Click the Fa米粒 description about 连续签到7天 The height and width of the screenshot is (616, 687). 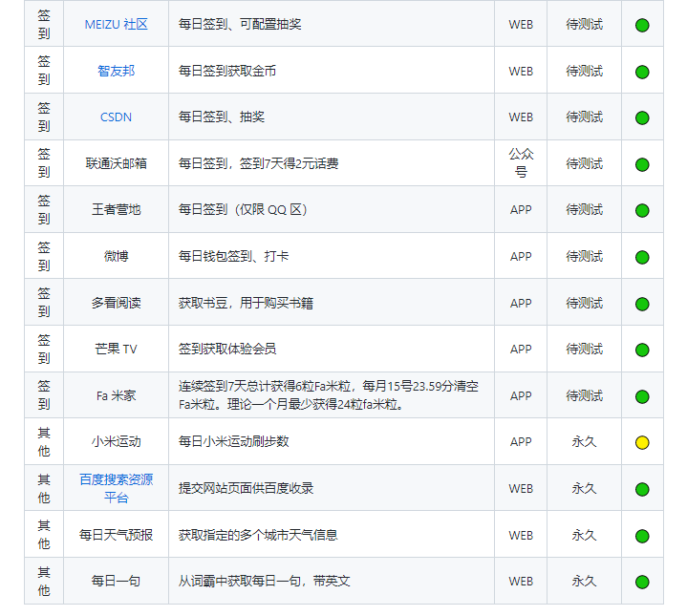click(x=328, y=395)
